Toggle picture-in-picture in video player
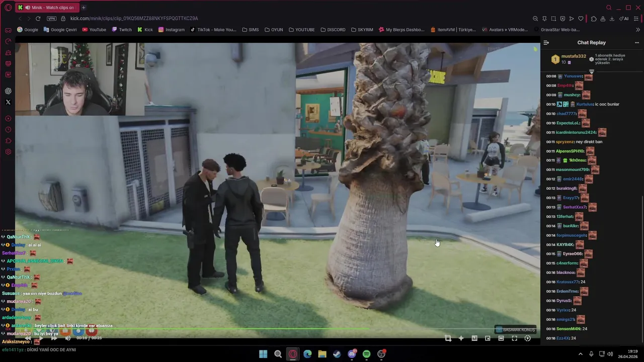 (x=488, y=338)
